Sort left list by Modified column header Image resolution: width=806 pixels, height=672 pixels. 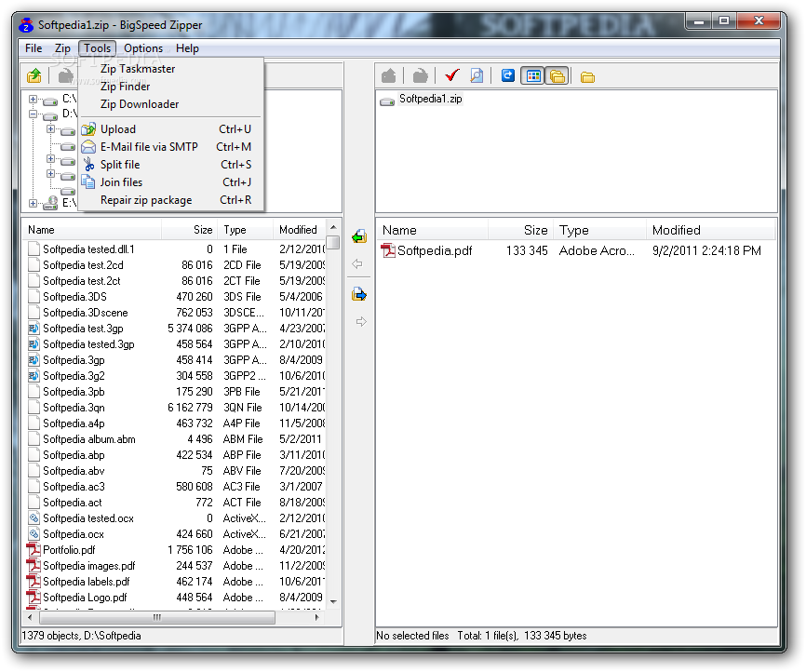[299, 230]
